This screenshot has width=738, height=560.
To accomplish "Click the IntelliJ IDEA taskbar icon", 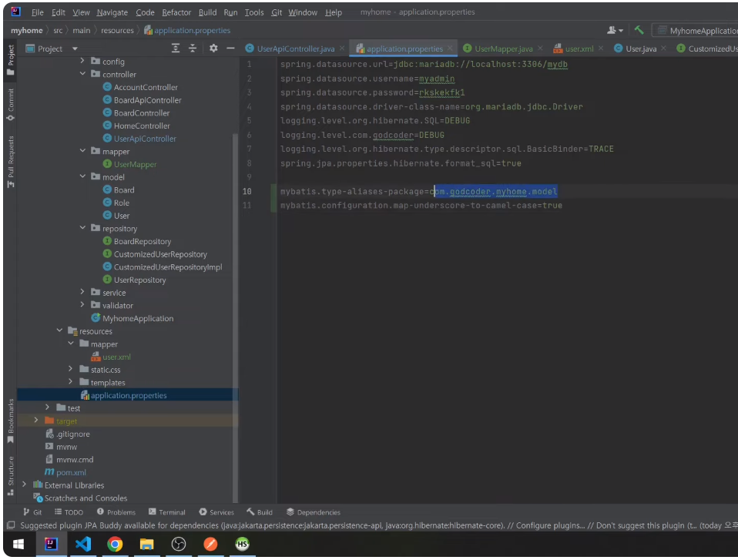I will 52,545.
